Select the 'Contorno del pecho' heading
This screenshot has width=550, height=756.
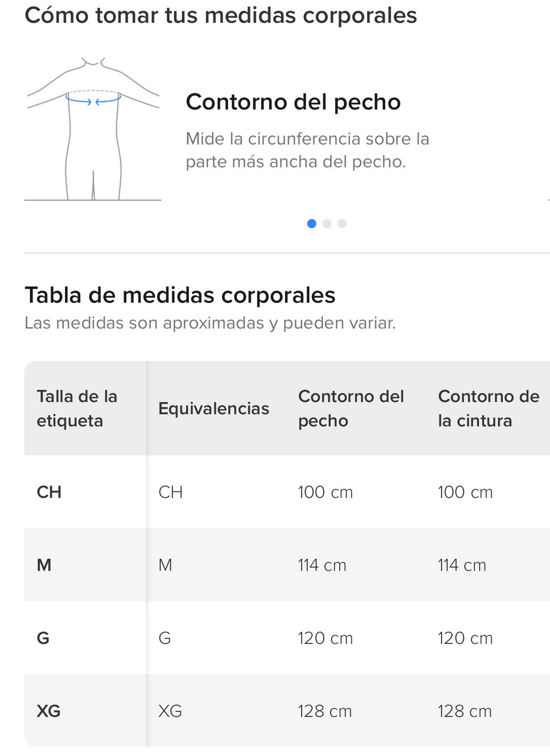point(293,102)
